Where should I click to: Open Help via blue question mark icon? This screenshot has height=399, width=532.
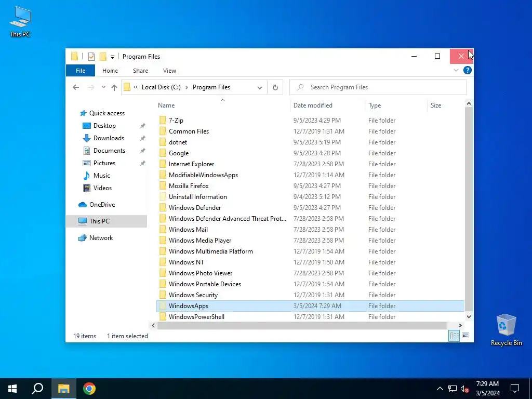[467, 70]
